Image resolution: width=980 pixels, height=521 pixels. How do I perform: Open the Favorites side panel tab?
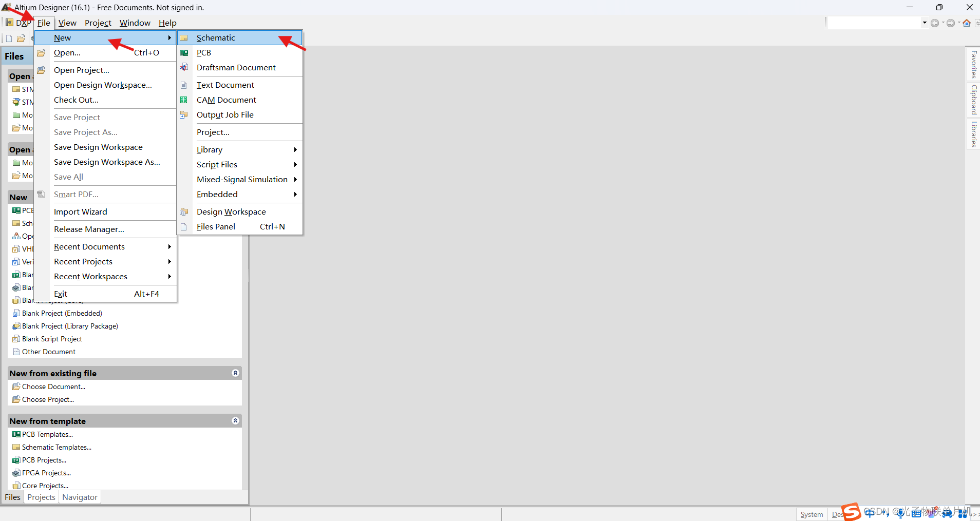(973, 64)
